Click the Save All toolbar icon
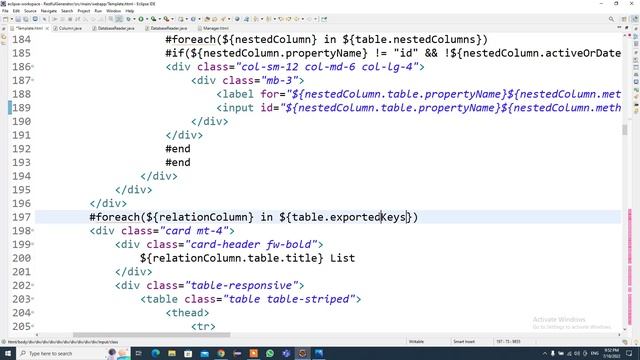 [x=26, y=19]
